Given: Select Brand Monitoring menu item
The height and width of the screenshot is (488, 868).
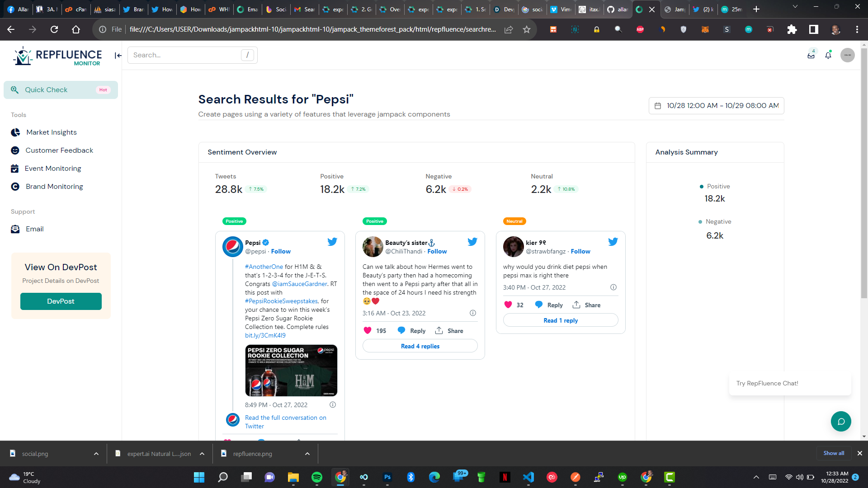Looking at the screenshot, I should point(54,187).
